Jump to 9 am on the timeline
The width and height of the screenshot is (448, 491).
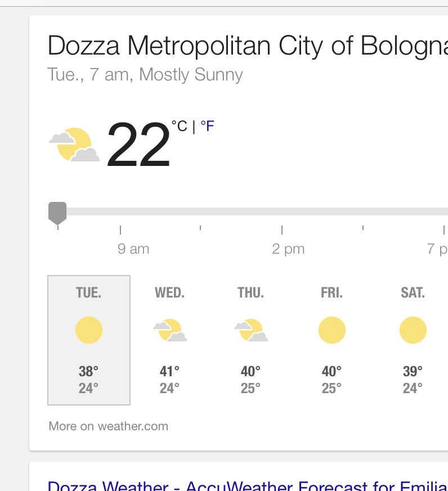point(133,249)
